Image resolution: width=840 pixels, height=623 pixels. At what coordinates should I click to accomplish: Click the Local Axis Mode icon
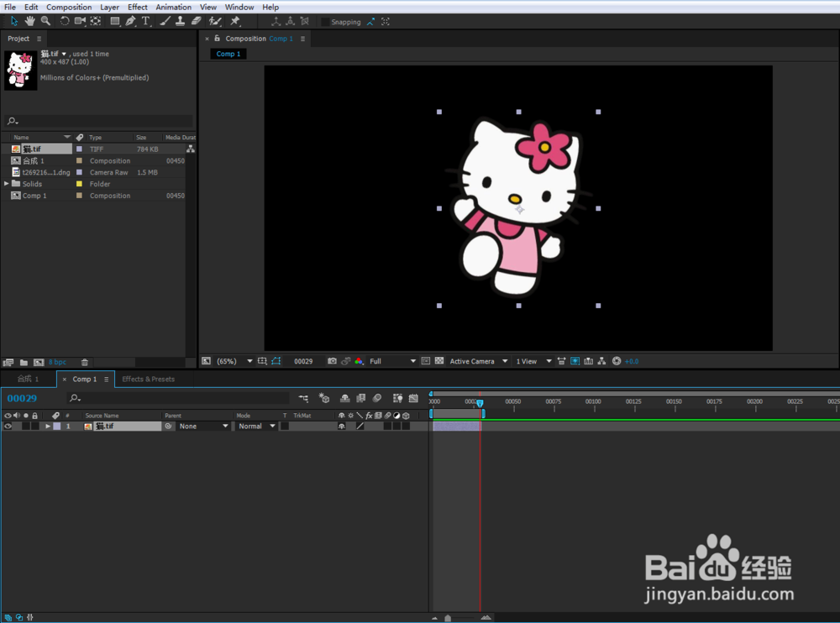tap(276, 22)
